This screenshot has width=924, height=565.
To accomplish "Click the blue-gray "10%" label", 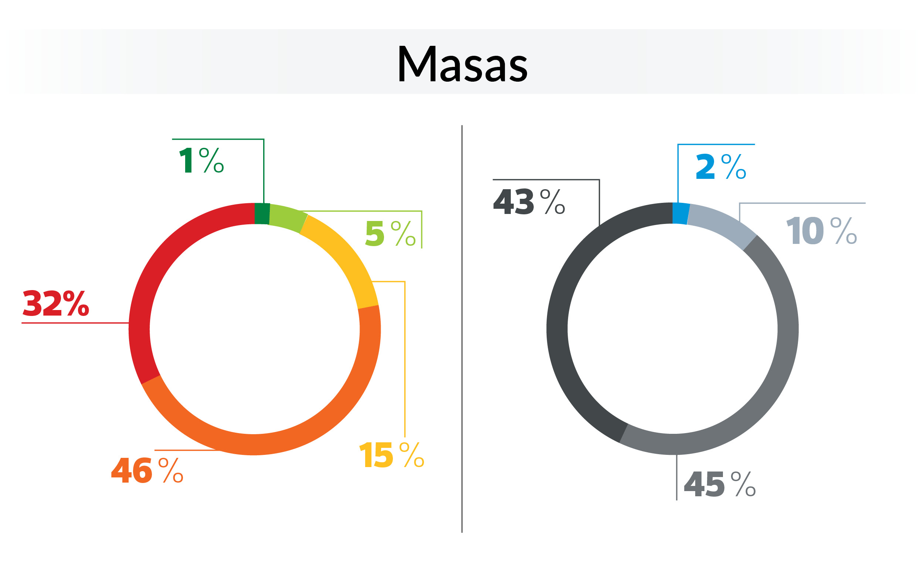I will click(821, 231).
